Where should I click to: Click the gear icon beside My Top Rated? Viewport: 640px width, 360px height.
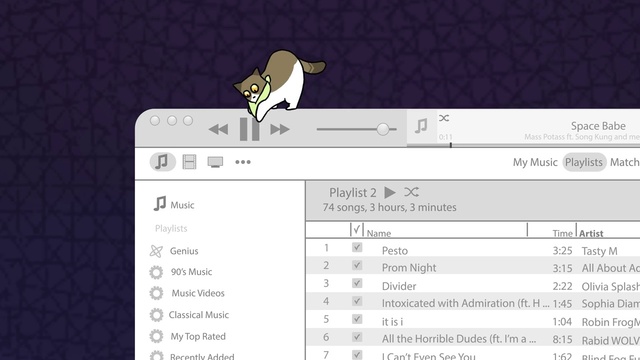point(156,336)
